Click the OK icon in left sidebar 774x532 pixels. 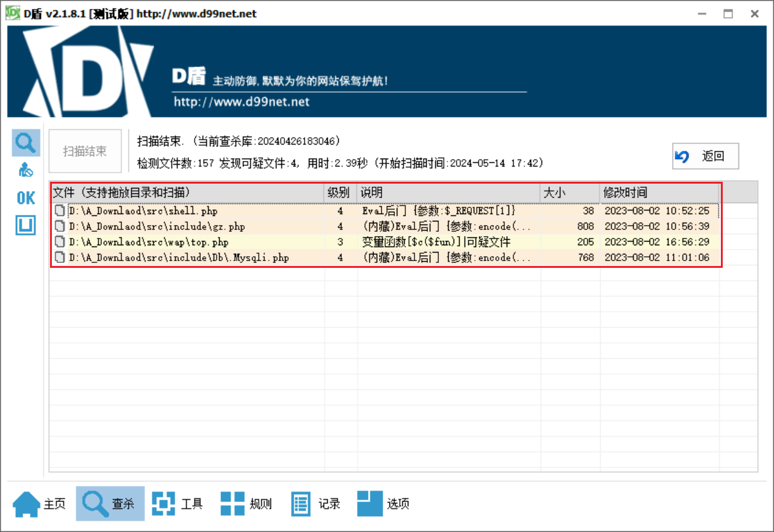26,198
